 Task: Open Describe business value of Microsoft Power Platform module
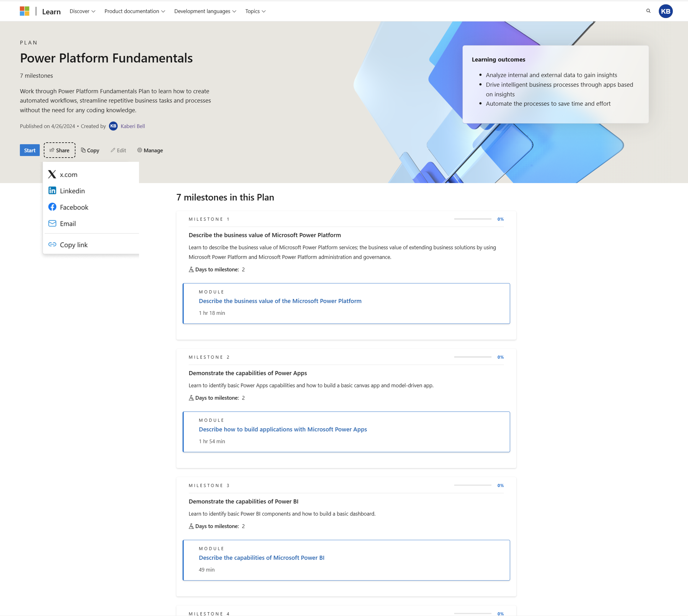(280, 300)
